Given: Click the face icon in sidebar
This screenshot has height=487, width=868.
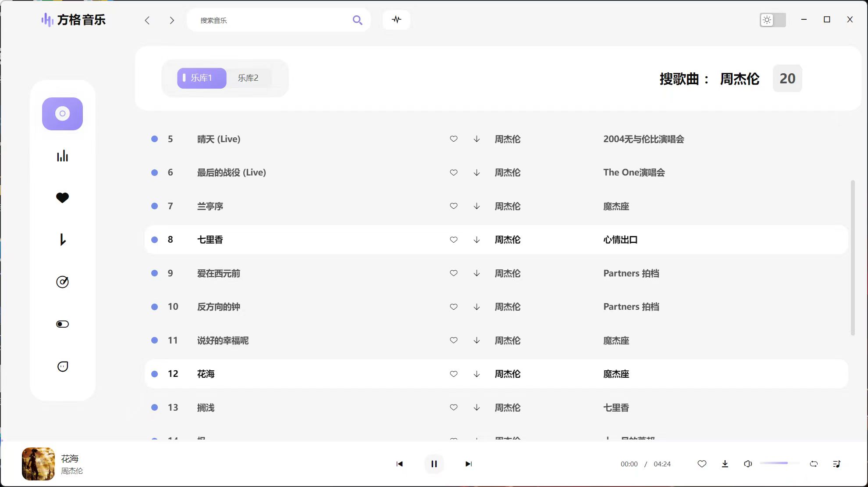Looking at the screenshot, I should [x=62, y=366].
